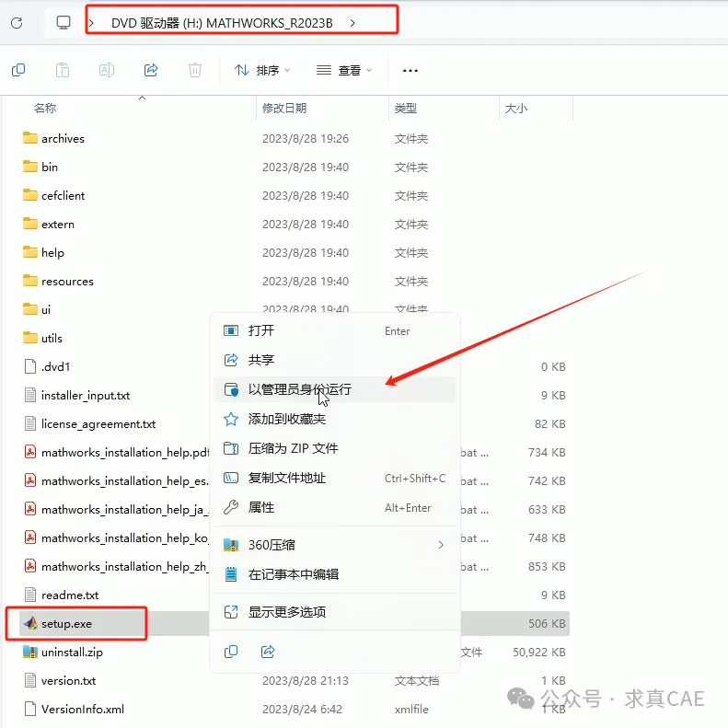
Task: Click the uninstall.zip archive icon
Action: tap(30, 652)
